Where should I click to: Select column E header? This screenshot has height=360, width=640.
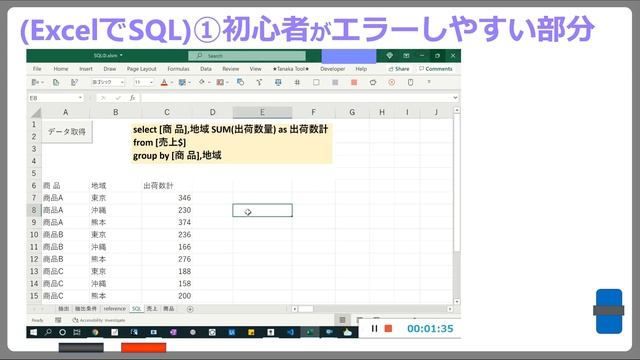pos(262,112)
